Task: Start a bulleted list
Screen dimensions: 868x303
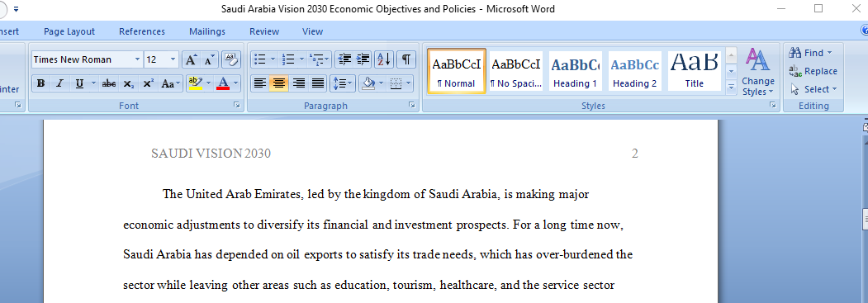Action: [259, 59]
